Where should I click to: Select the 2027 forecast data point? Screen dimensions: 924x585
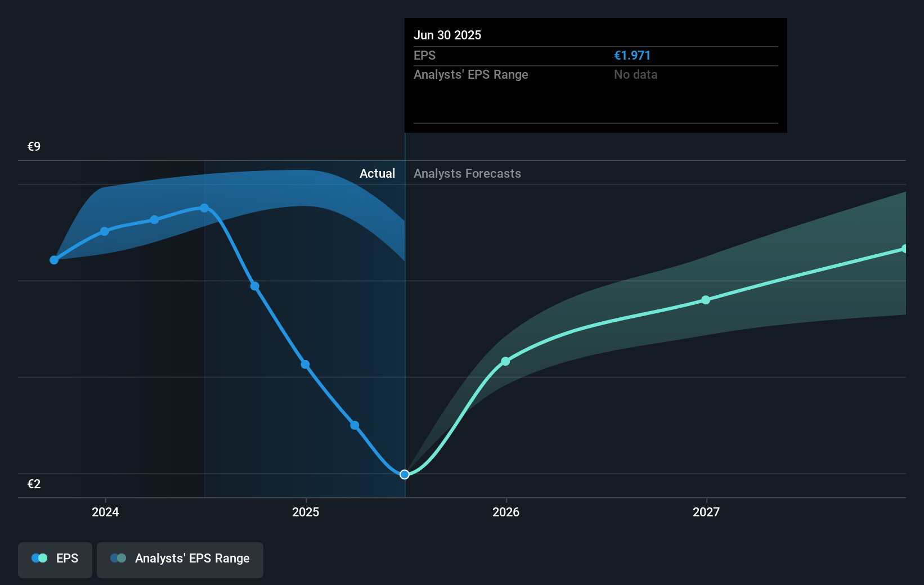click(x=706, y=300)
